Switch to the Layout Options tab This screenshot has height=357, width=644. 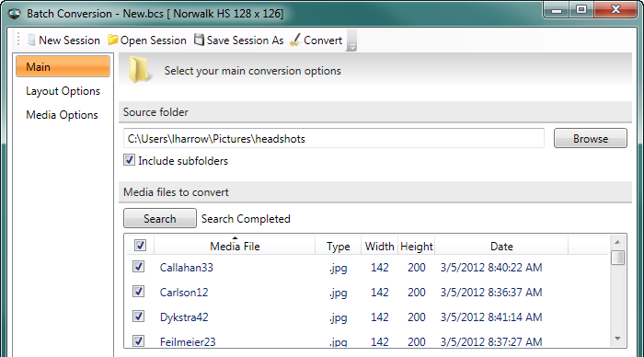pyautogui.click(x=63, y=91)
